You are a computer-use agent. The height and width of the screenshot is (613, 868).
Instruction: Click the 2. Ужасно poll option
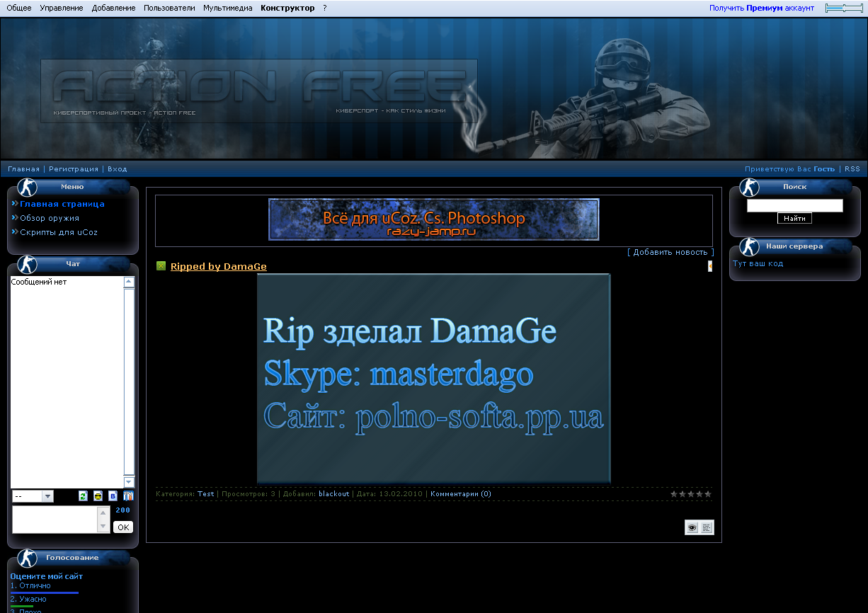click(x=28, y=600)
